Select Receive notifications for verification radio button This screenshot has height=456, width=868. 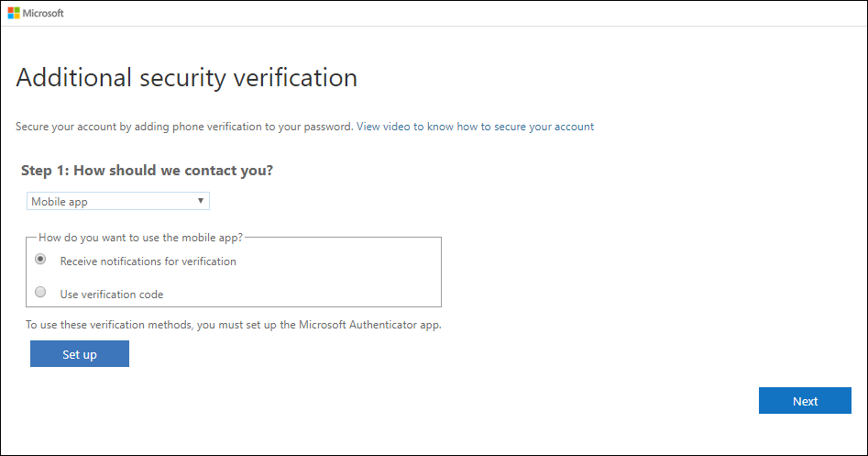click(40, 260)
